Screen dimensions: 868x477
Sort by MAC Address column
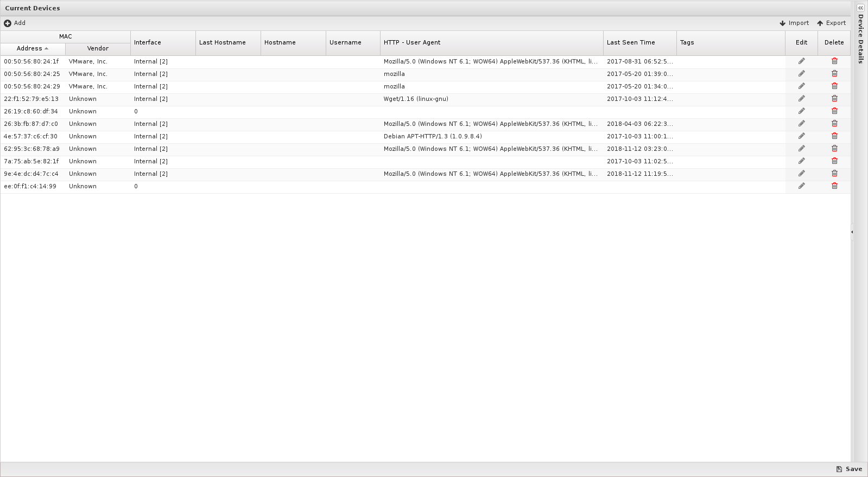[33, 49]
